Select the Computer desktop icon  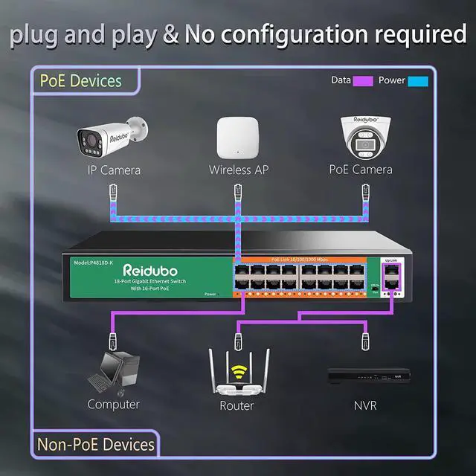click(114, 373)
